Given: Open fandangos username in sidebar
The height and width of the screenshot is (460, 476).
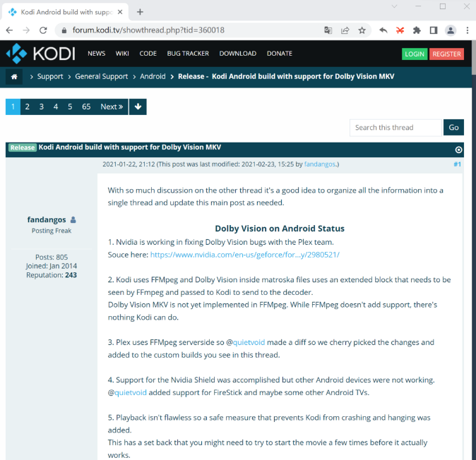Looking at the screenshot, I should [x=47, y=219].
